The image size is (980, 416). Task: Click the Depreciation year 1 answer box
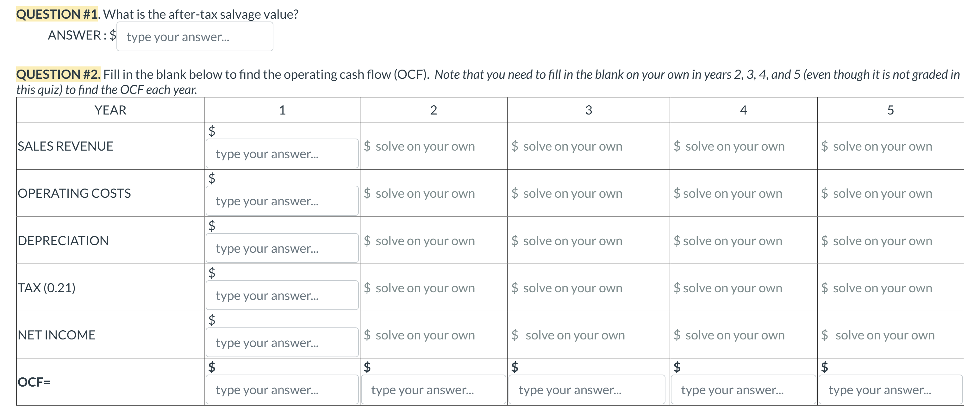282,248
